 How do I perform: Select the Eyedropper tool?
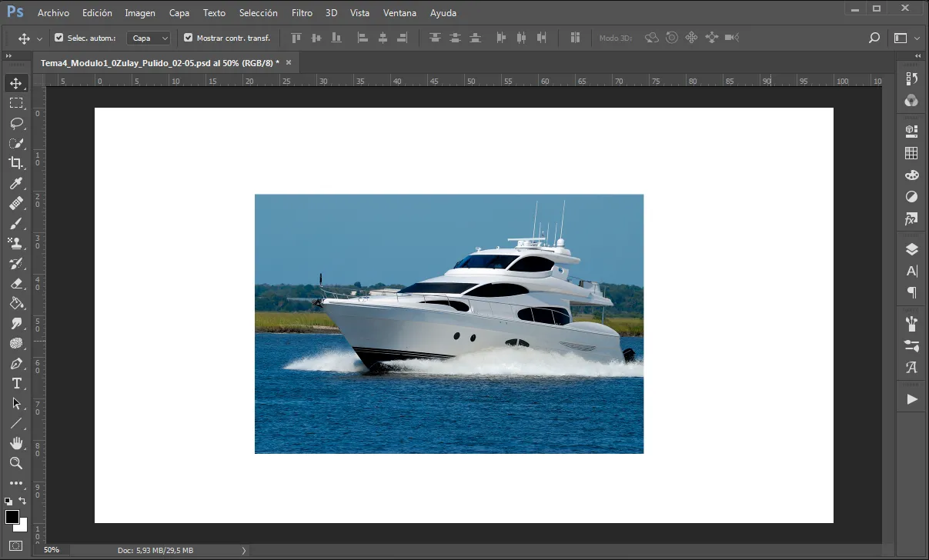(x=16, y=183)
